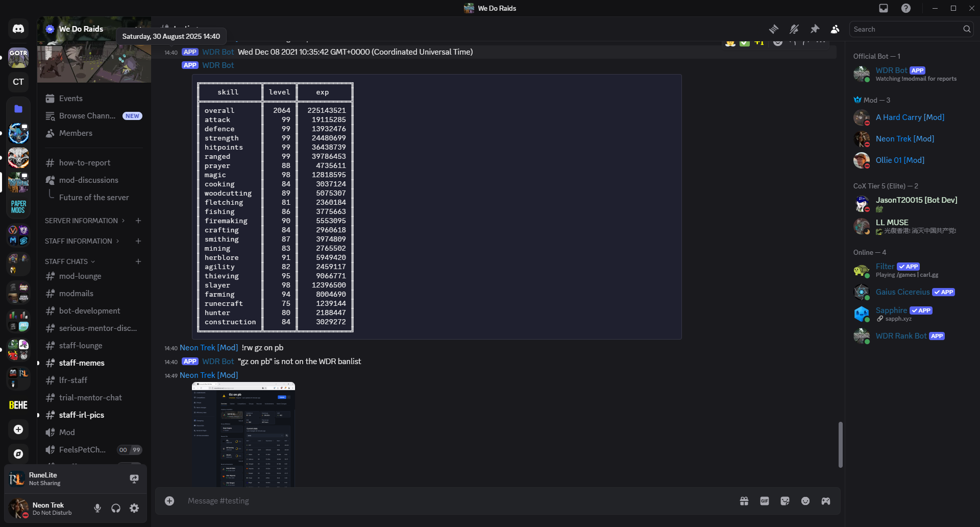Viewport: 980px width, 527px height.
Task: Open the Inbox icon in title bar
Action: tap(884, 8)
